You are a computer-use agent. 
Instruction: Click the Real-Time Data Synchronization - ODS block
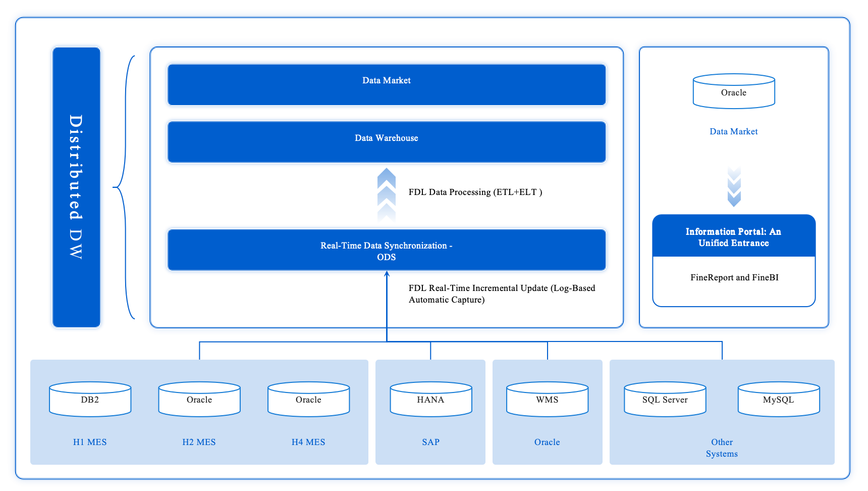387,250
